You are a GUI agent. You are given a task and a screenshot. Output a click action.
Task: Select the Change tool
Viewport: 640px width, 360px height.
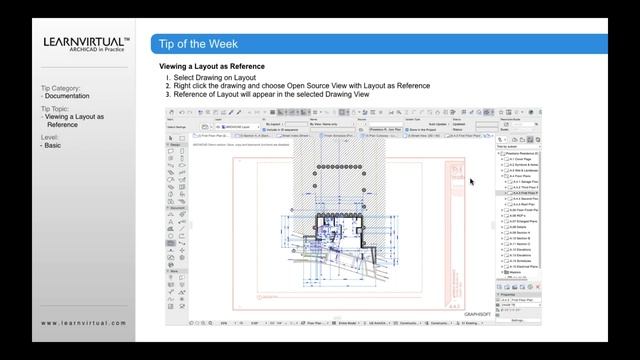(x=171, y=264)
